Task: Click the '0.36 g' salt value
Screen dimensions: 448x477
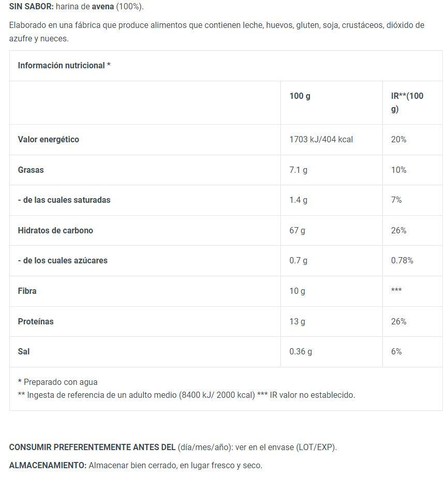Action: coord(301,352)
